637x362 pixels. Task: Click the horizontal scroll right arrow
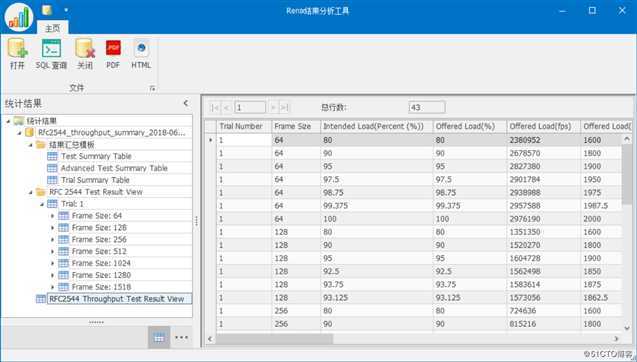click(616, 339)
